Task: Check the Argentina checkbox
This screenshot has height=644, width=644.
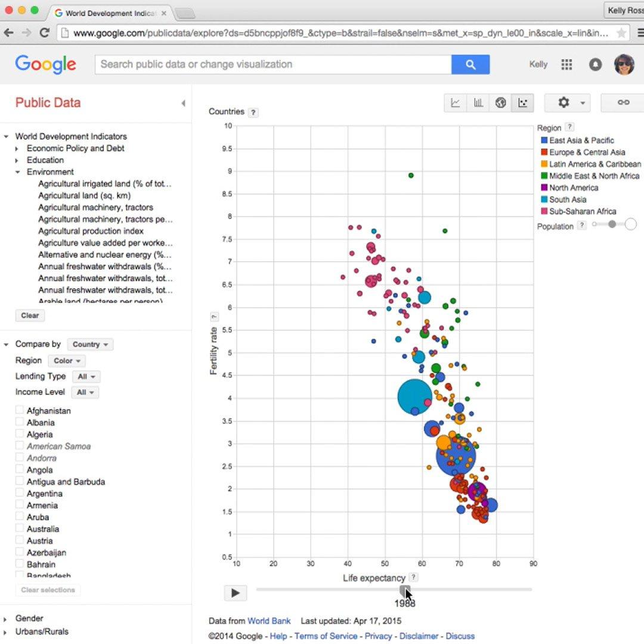Action: point(20,493)
